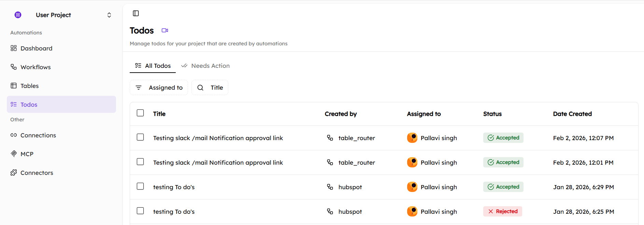Check the 12:07 PM todo row checkbox
This screenshot has height=225, width=644.
pos(140,137)
